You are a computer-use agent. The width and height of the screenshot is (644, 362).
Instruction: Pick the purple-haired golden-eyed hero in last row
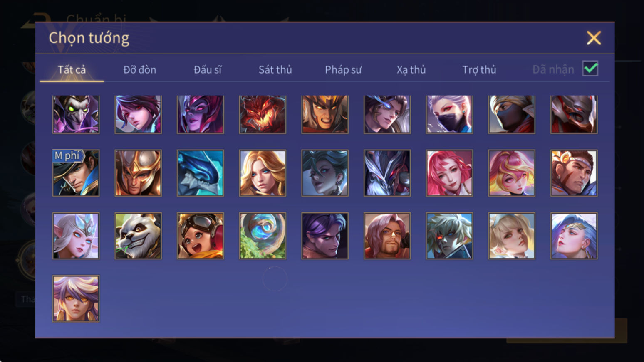coord(76,299)
